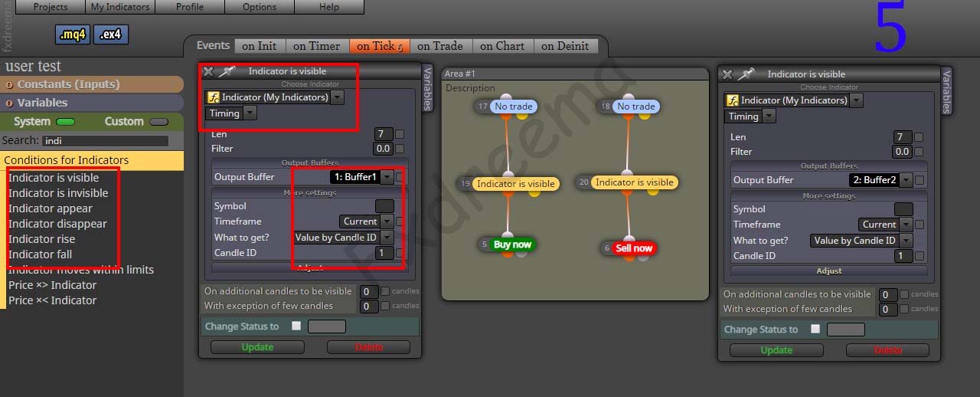Pick Change Status color box in Buffer2 panel

pos(846,330)
